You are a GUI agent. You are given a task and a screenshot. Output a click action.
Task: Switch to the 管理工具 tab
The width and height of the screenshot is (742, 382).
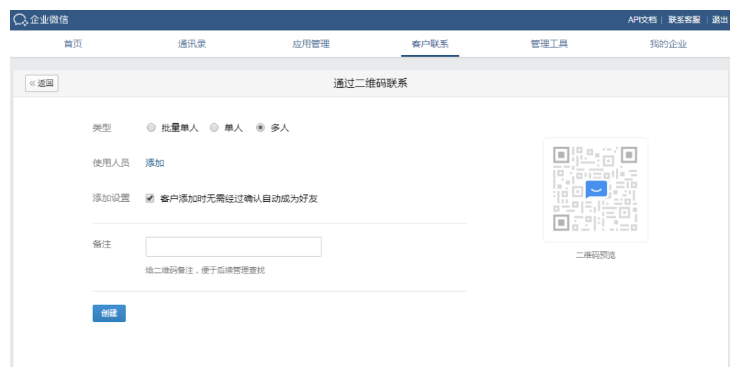click(549, 44)
